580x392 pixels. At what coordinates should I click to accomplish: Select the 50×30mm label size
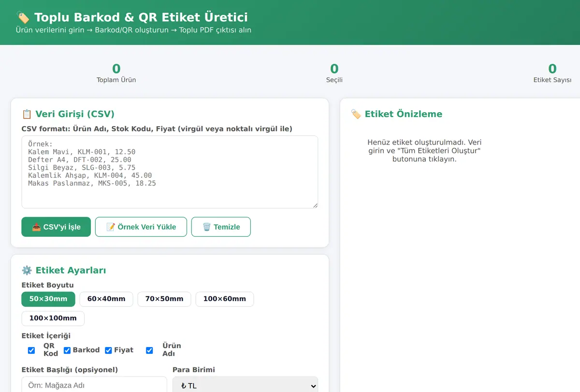click(48, 299)
